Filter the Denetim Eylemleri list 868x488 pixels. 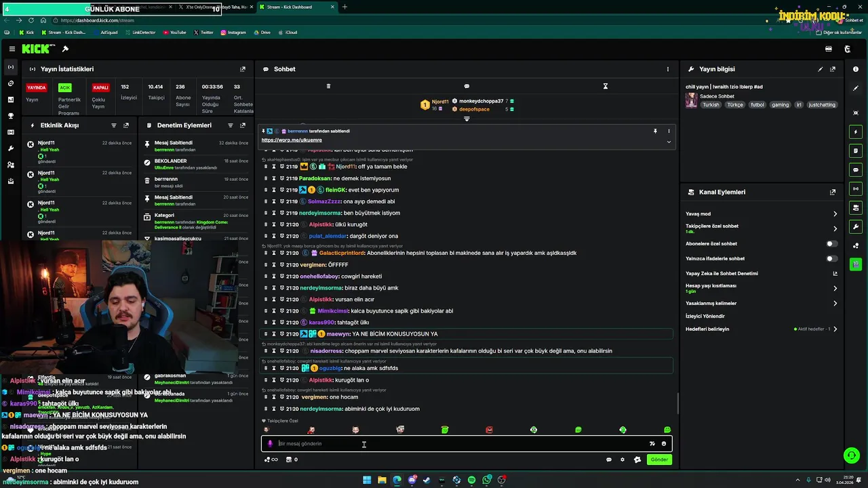[231, 125]
